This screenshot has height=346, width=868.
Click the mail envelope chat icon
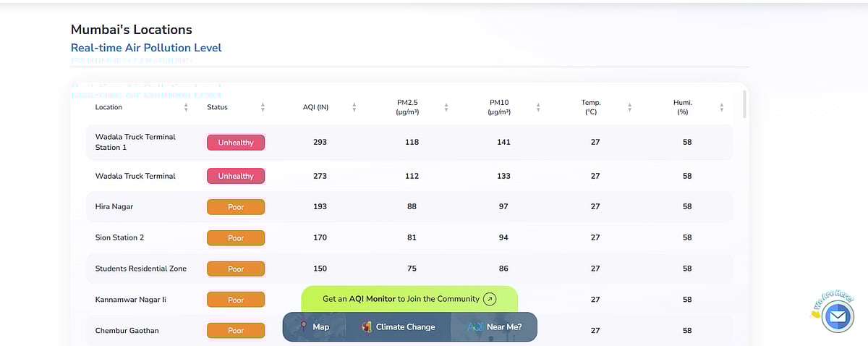[837, 317]
